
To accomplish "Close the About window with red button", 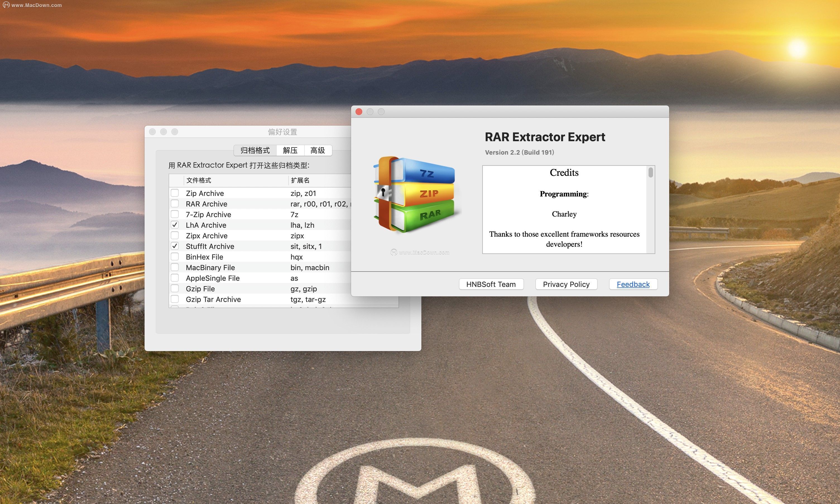I will tap(359, 112).
